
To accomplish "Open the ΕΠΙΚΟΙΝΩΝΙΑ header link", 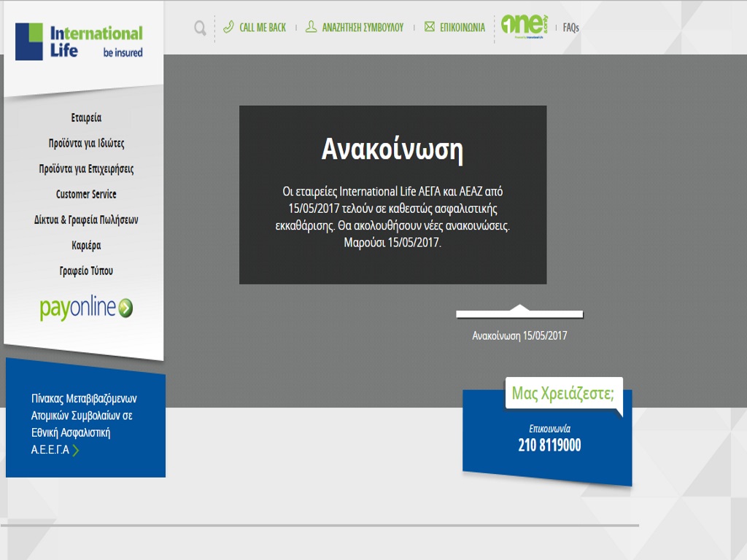I will click(462, 28).
